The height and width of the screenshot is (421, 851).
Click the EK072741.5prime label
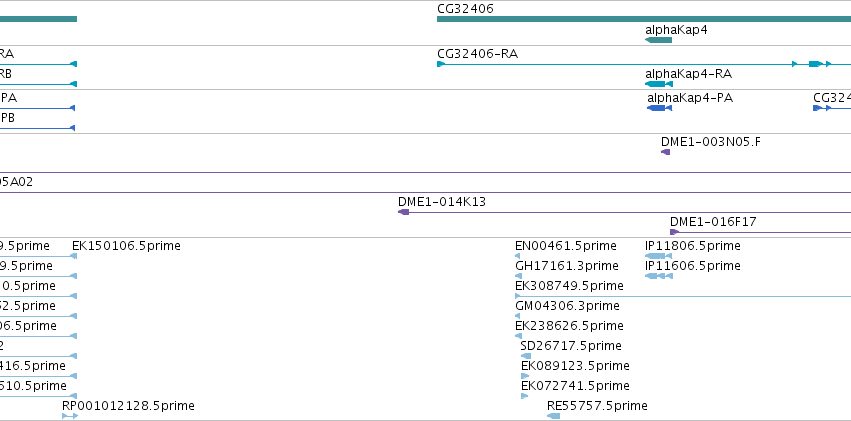[575, 386]
